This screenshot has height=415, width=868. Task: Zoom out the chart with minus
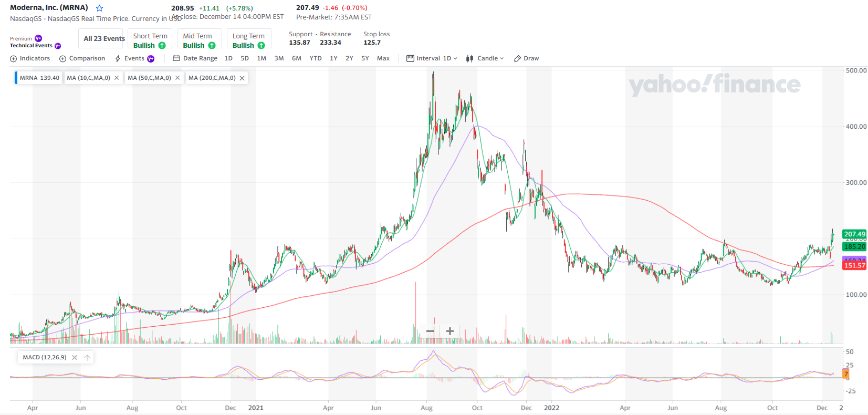tap(430, 331)
